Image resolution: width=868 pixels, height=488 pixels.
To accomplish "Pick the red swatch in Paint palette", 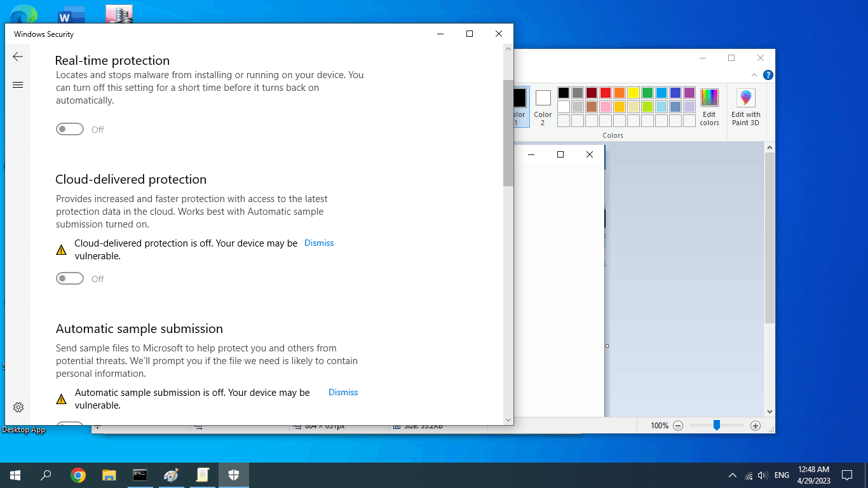I will [606, 93].
